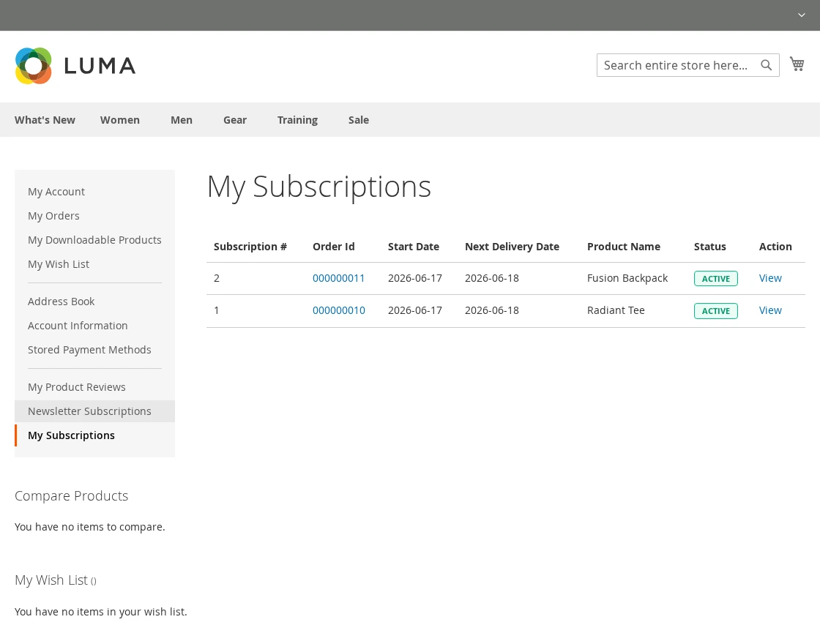View the Radiant Tee subscription

pos(770,310)
